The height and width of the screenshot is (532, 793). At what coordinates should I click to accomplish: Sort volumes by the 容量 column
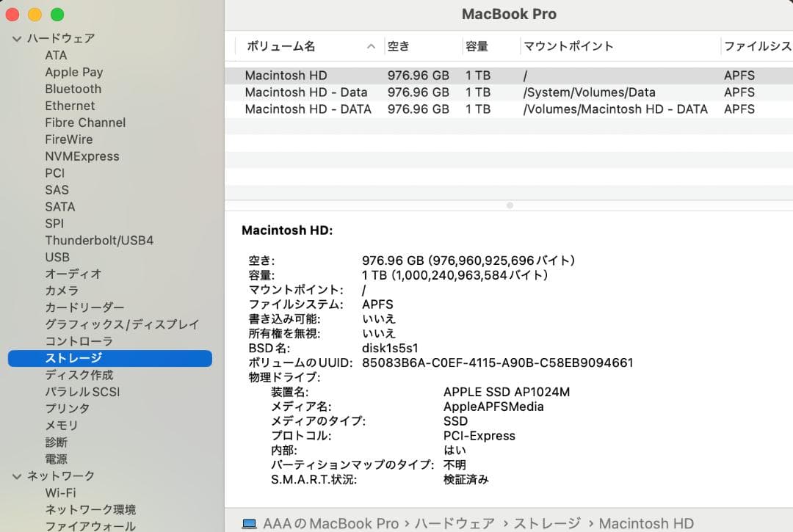(x=477, y=45)
